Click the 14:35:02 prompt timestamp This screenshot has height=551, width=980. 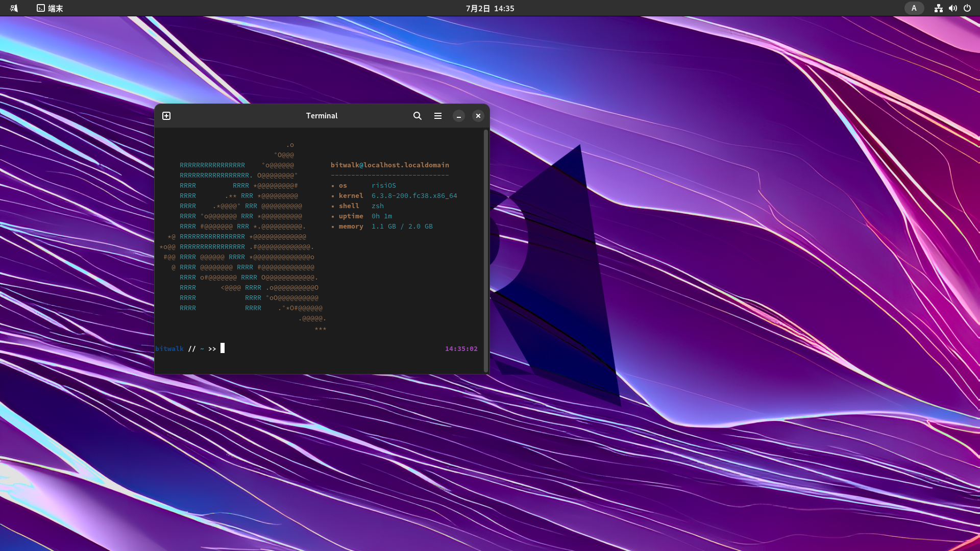(461, 348)
